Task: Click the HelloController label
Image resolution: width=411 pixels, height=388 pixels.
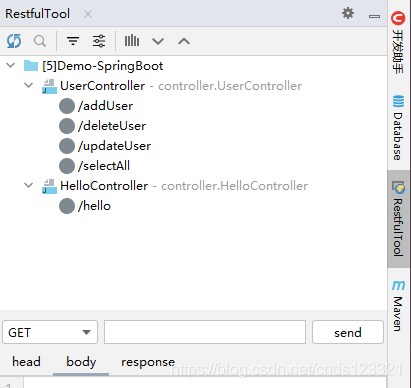Action: [104, 186]
